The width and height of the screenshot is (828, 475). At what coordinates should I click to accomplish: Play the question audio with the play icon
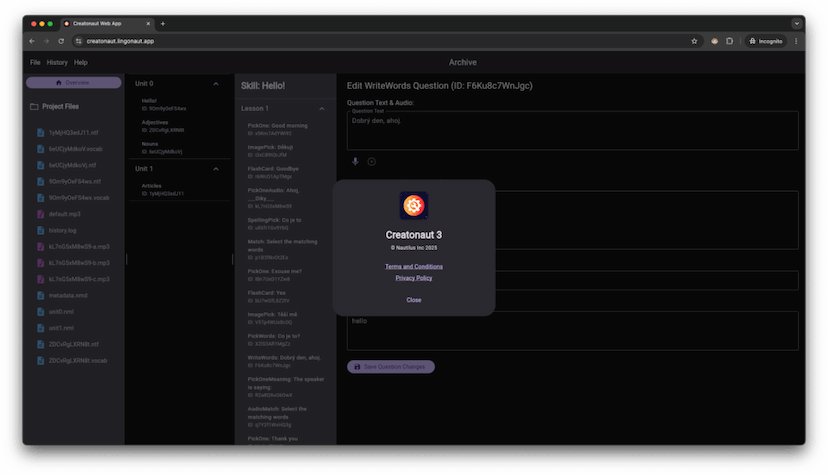[372, 162]
